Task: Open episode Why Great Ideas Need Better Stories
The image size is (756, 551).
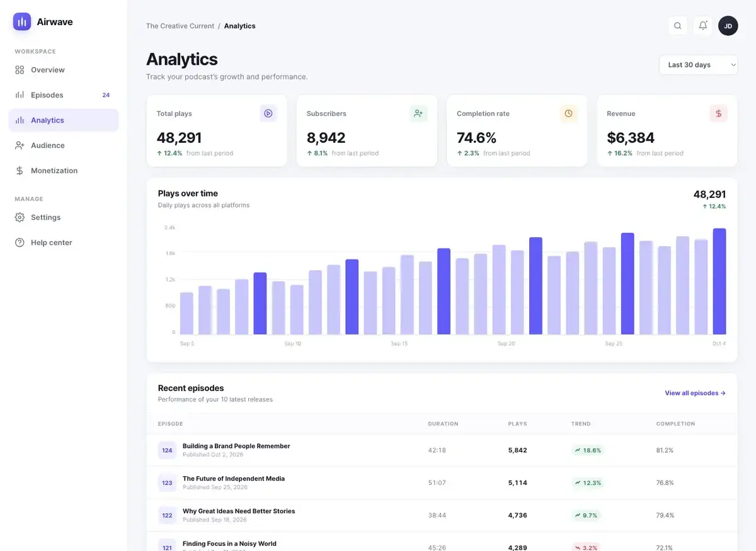Action: point(239,511)
